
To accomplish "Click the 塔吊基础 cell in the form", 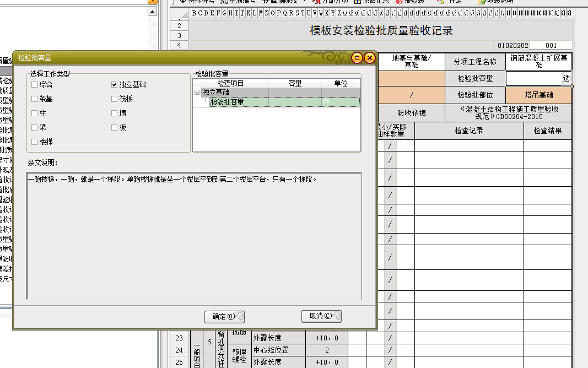I will point(538,95).
